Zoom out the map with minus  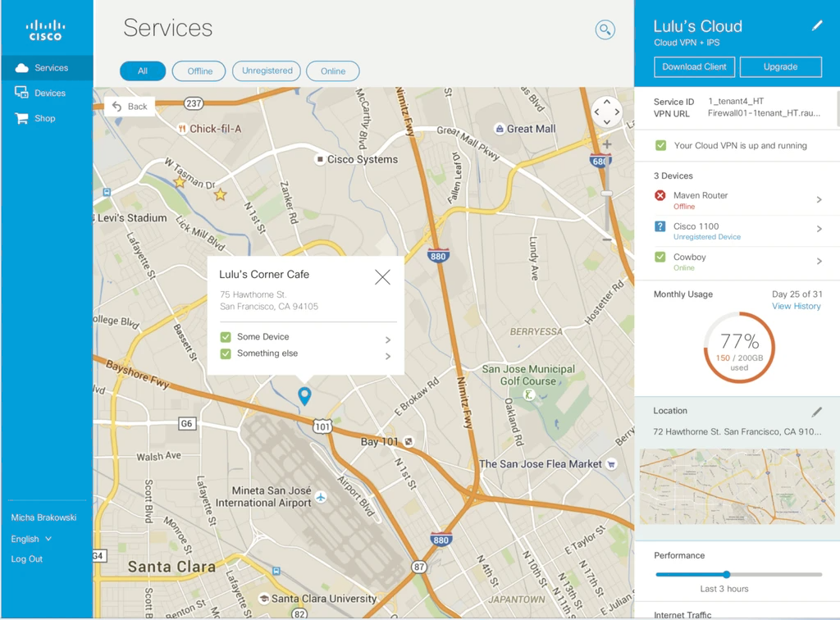click(606, 239)
